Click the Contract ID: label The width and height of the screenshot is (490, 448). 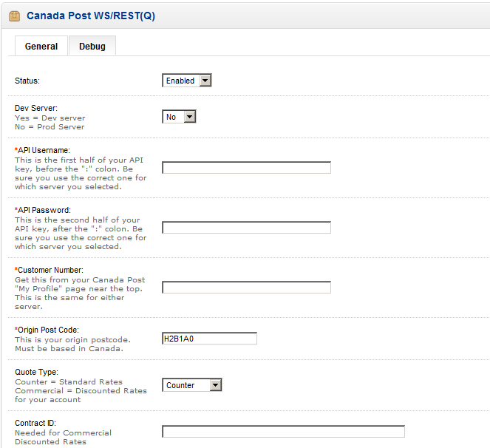click(x=35, y=423)
